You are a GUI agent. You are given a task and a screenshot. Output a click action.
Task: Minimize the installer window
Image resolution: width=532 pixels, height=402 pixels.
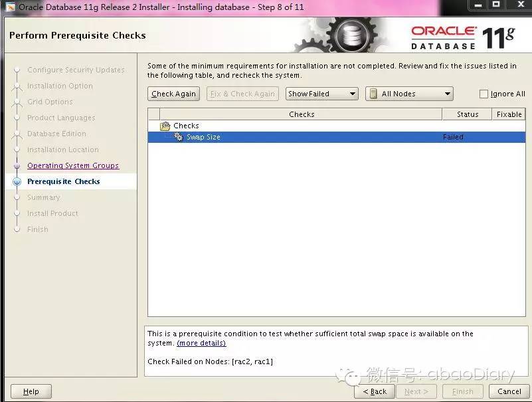tap(478, 5)
